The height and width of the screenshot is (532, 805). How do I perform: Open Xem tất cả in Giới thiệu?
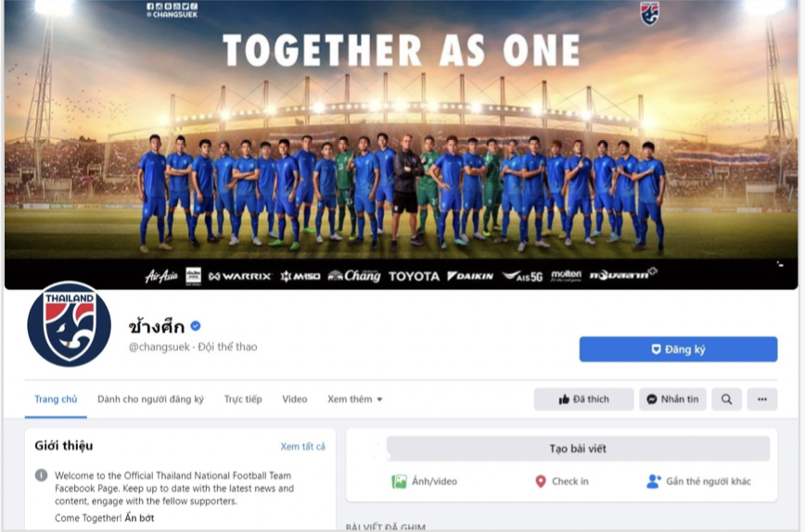(302, 447)
